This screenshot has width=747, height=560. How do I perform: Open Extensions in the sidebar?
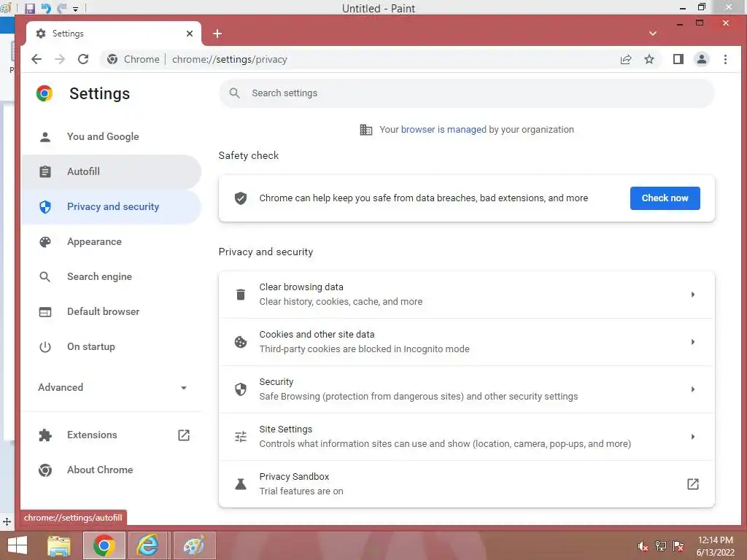pos(111,435)
